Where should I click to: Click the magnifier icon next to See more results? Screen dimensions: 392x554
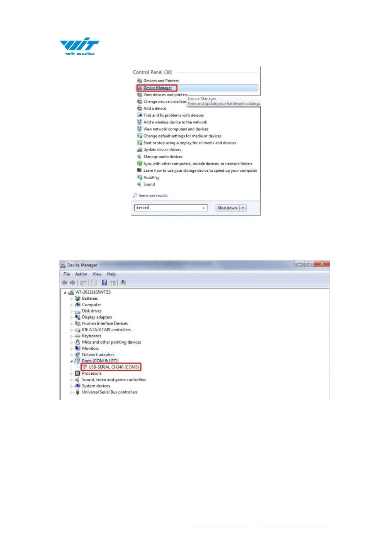[x=135, y=195]
